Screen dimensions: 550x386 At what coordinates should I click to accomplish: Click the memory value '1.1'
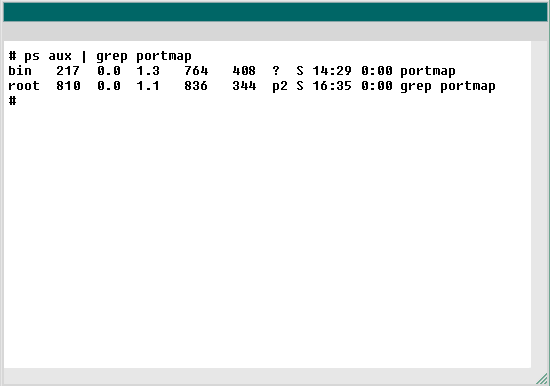(148, 86)
